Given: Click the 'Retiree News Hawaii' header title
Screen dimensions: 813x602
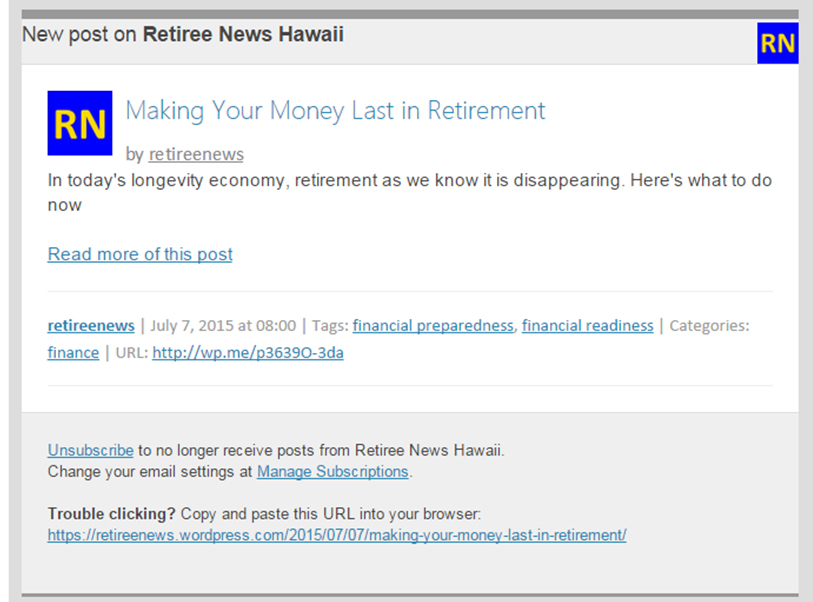Looking at the screenshot, I should pyautogui.click(x=243, y=35).
